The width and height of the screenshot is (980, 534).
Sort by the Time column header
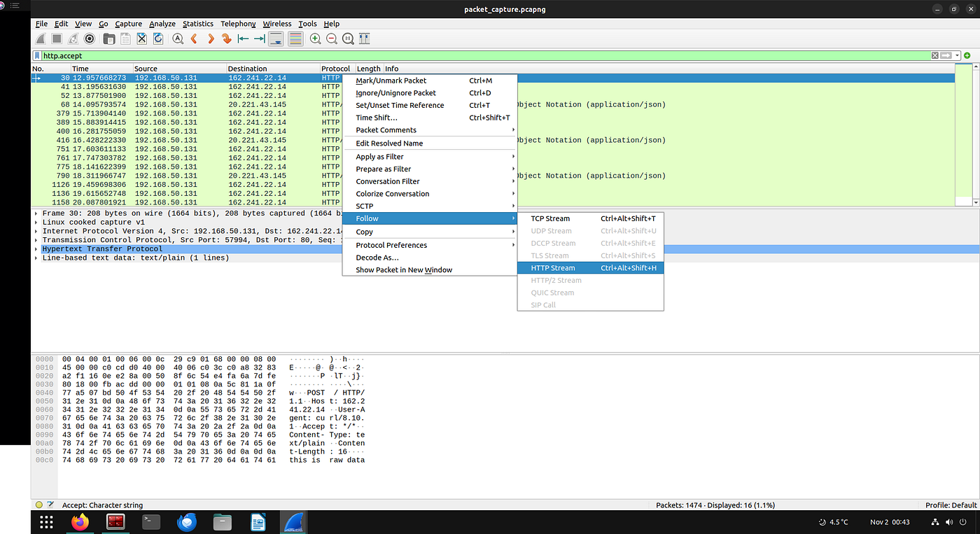pos(101,69)
